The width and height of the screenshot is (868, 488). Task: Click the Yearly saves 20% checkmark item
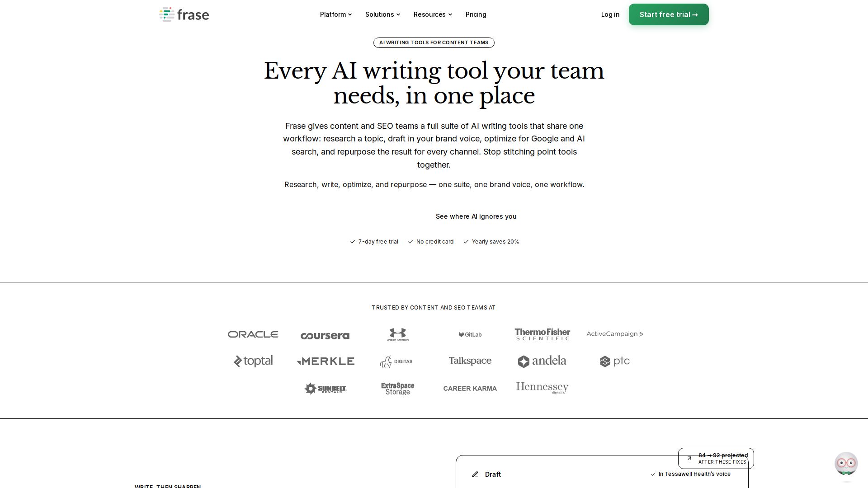pyautogui.click(x=491, y=242)
